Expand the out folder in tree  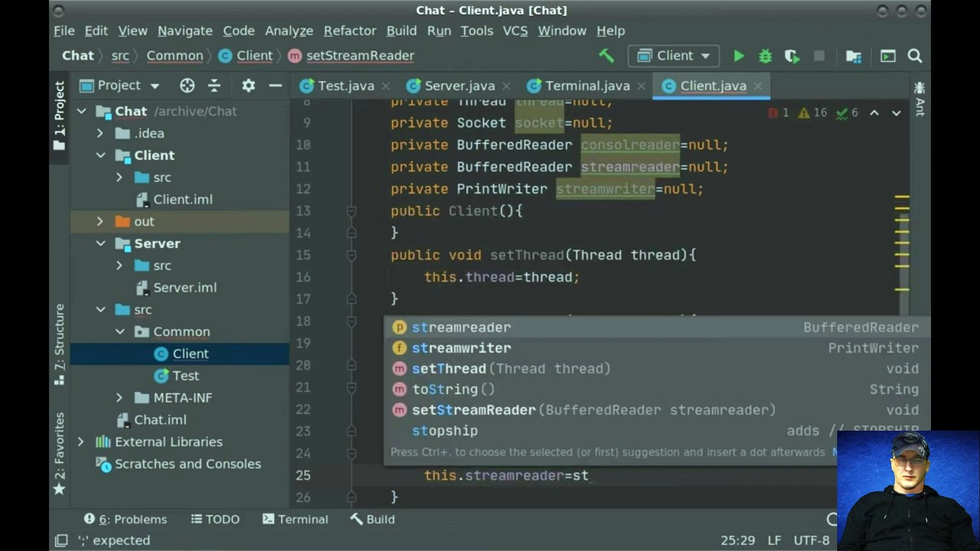100,221
